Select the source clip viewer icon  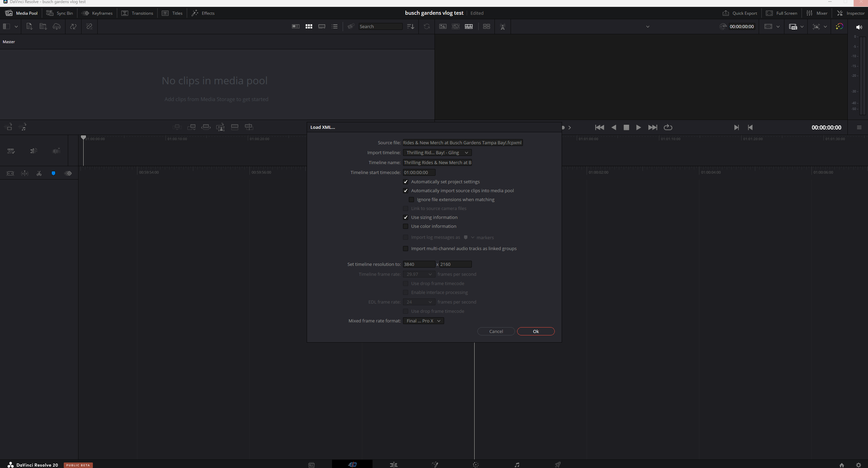click(443, 26)
